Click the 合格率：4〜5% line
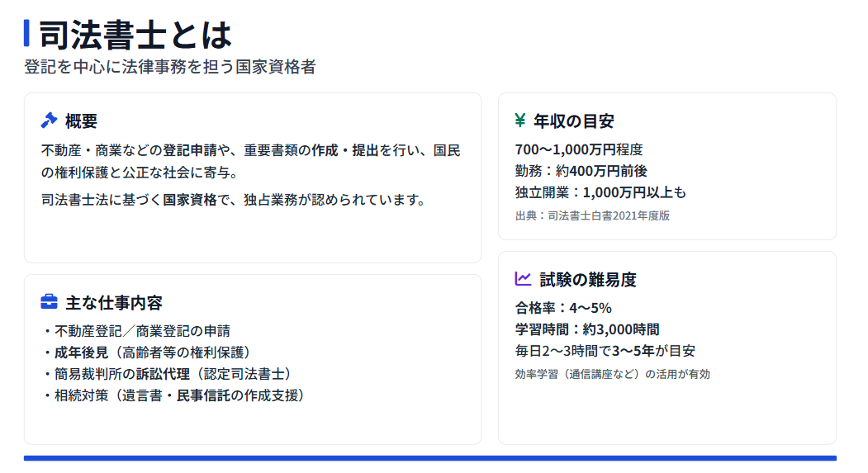This screenshot has height=473, width=868. (563, 308)
